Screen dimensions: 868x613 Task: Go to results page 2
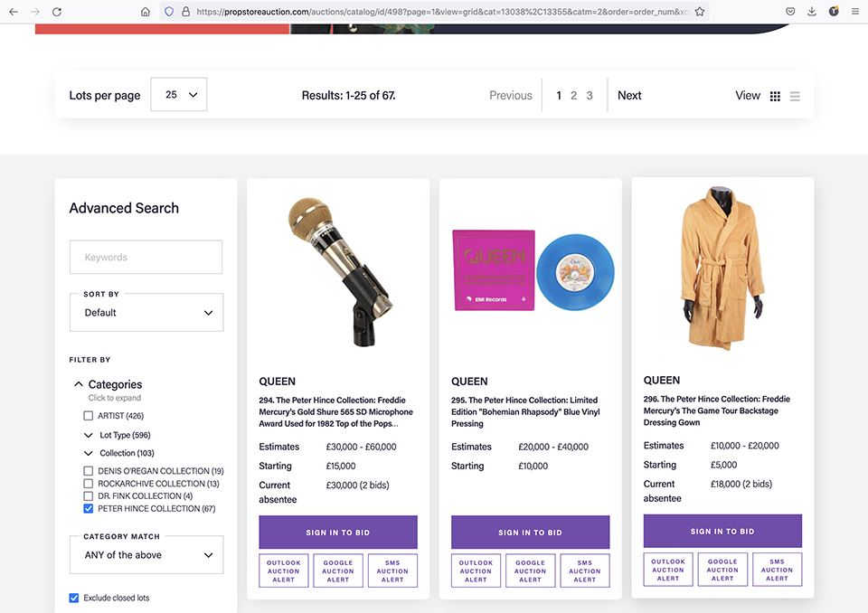(x=573, y=95)
